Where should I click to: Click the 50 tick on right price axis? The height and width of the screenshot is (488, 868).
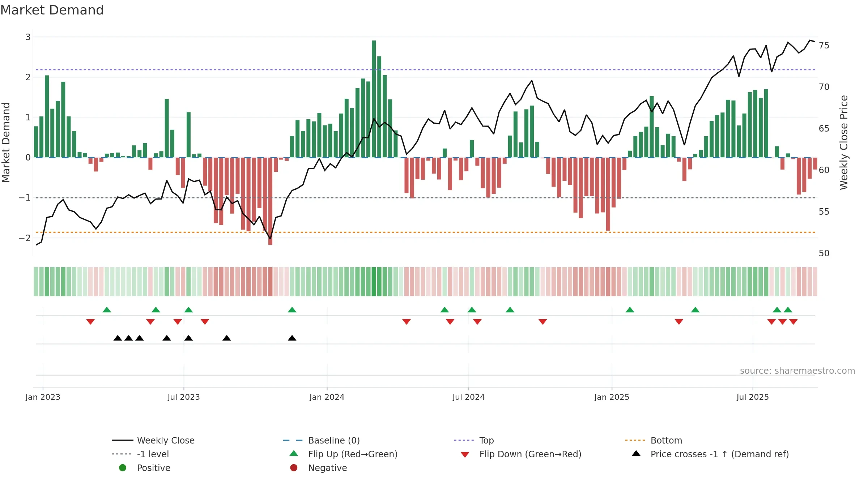point(824,253)
